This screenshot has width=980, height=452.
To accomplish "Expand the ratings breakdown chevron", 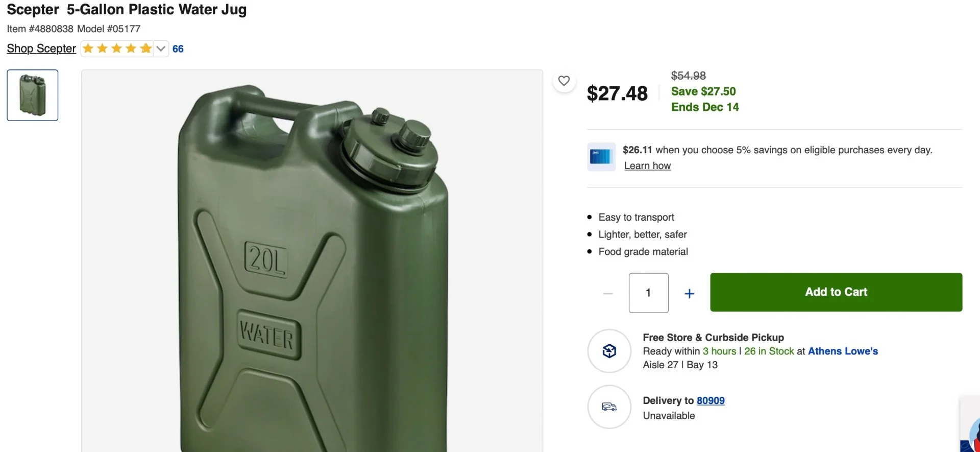I will click(x=161, y=49).
